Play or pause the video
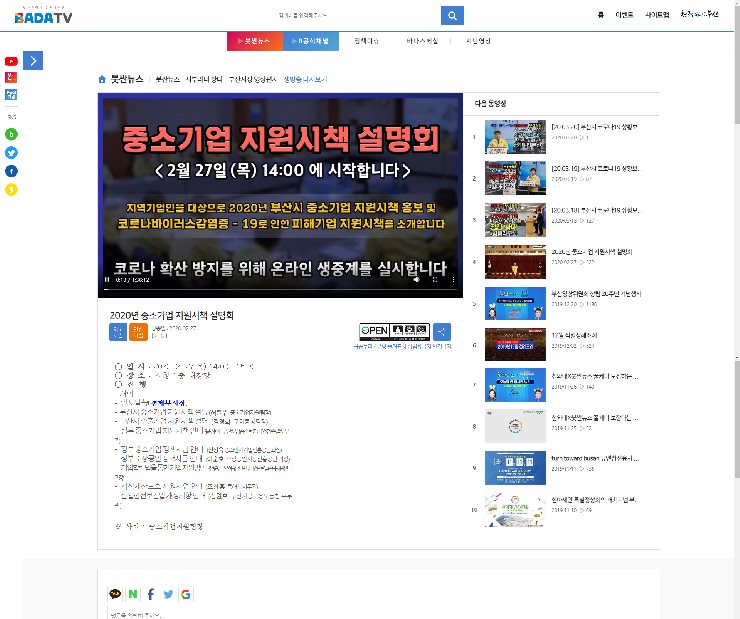The width and height of the screenshot is (740, 619). coord(107,280)
